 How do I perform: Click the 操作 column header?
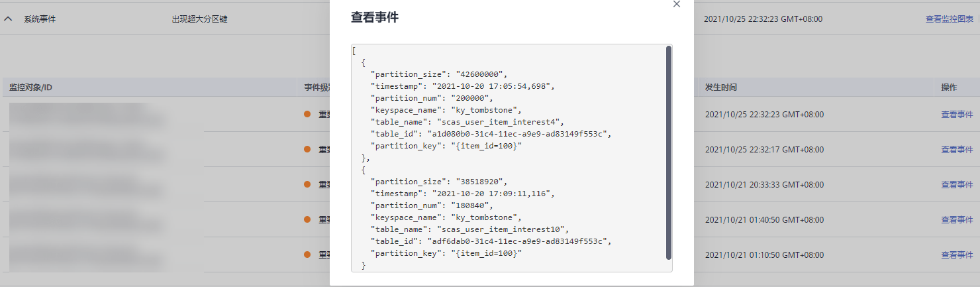tap(949, 87)
